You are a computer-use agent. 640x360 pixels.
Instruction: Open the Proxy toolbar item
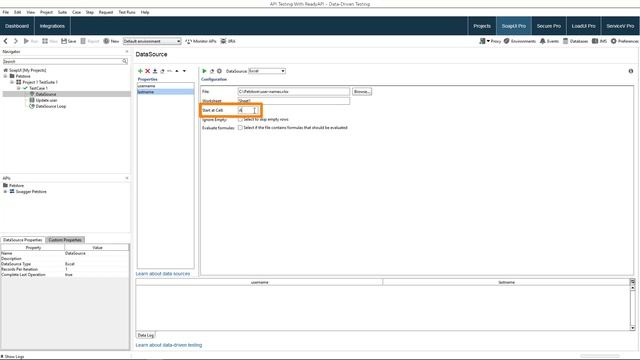(490, 41)
